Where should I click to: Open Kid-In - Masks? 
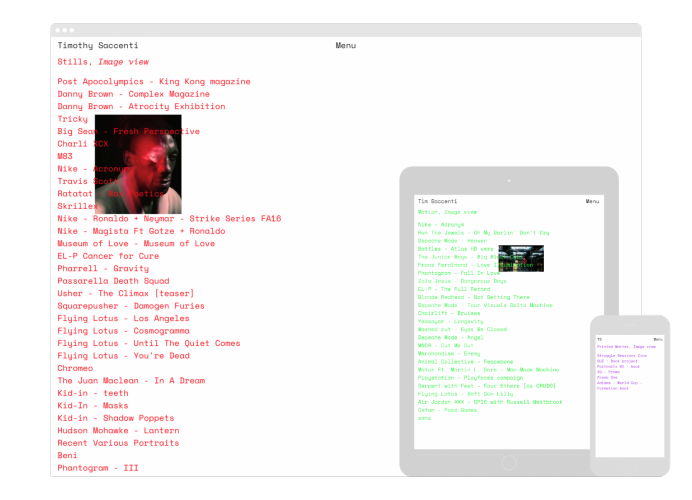[x=93, y=406]
